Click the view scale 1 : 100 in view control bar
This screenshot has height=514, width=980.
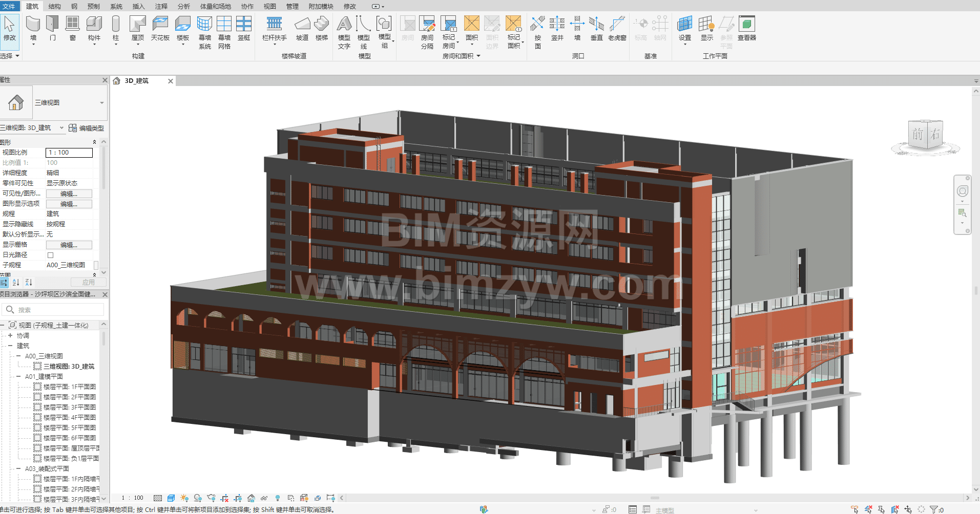click(x=132, y=498)
